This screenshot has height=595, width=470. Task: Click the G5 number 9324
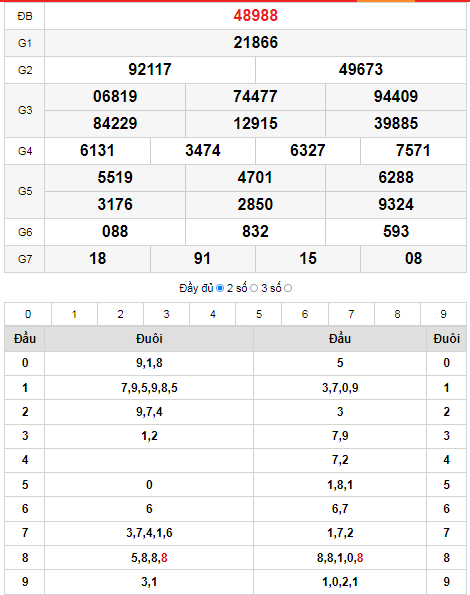tap(396, 205)
